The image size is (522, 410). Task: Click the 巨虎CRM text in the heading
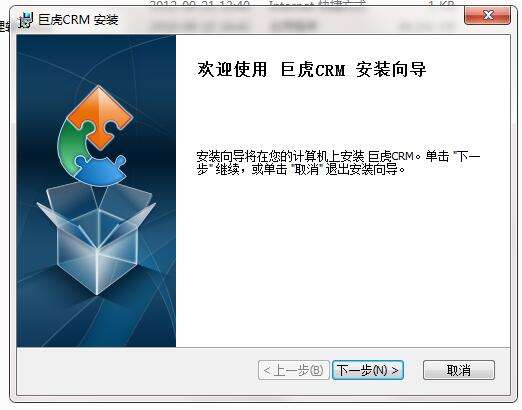313,70
